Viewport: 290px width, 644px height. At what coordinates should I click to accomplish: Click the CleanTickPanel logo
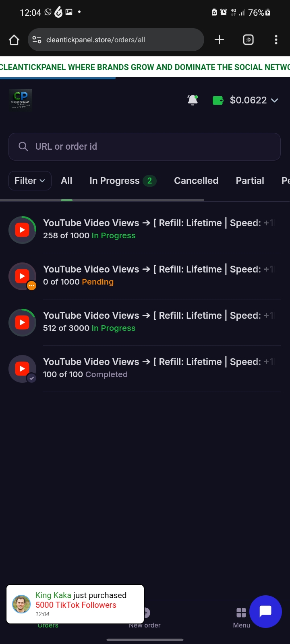[21, 99]
